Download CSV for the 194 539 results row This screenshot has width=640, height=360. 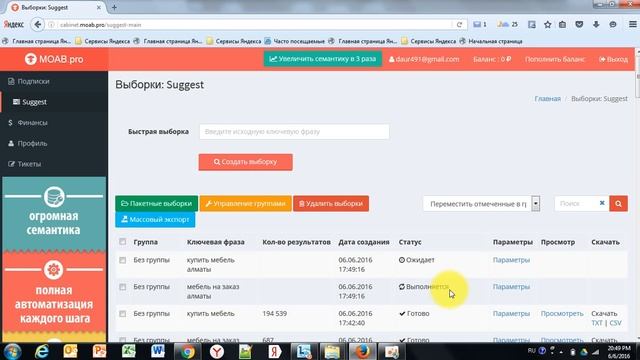point(615,323)
